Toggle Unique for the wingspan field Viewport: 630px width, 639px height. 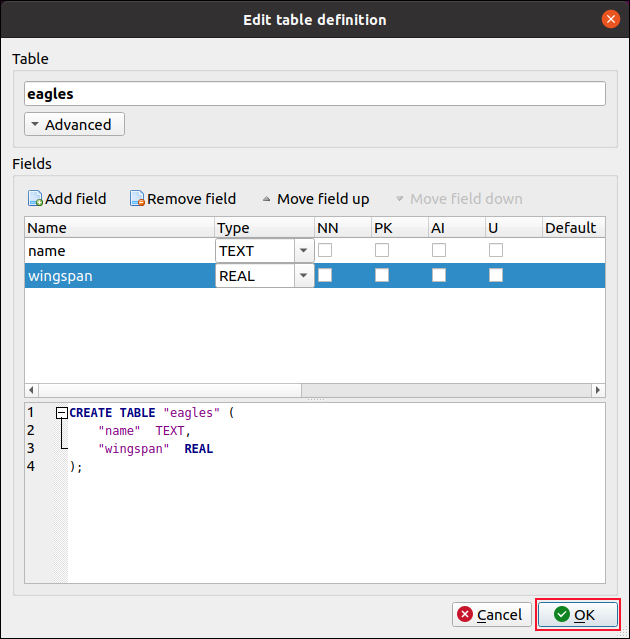point(496,276)
